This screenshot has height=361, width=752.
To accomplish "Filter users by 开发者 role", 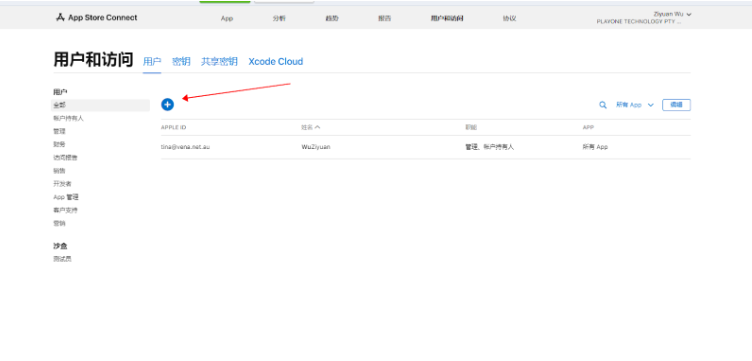I will (x=62, y=184).
